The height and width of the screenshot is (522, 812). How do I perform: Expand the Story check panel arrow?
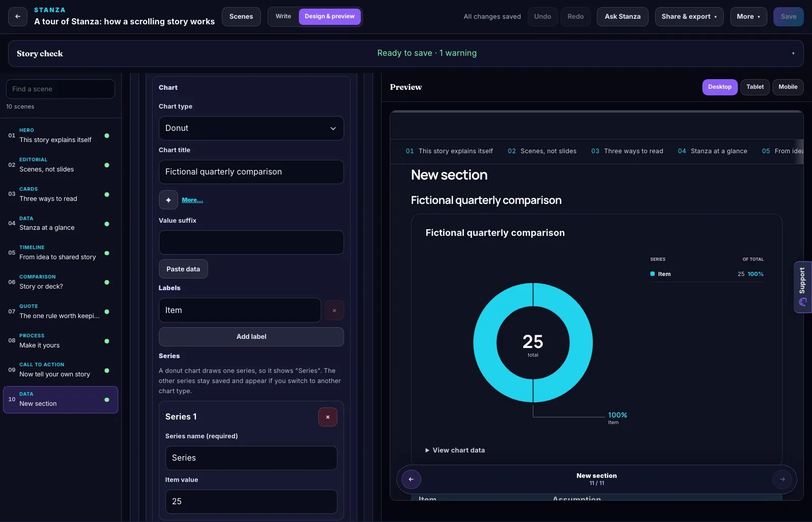point(793,54)
